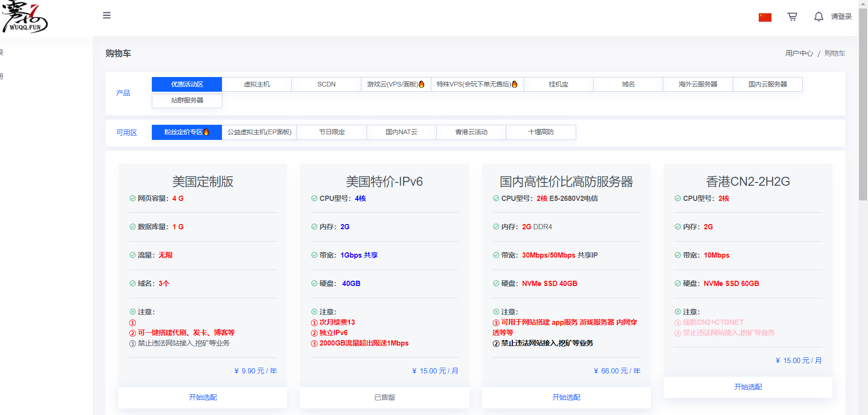
Task: Select the 国内NAT云 zone tab
Action: point(402,132)
